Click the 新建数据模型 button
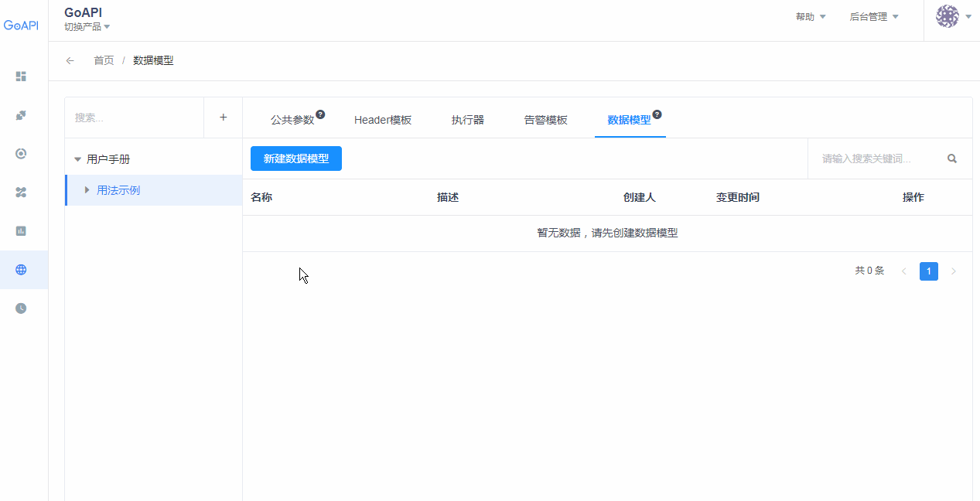This screenshot has width=980, height=501. [296, 158]
